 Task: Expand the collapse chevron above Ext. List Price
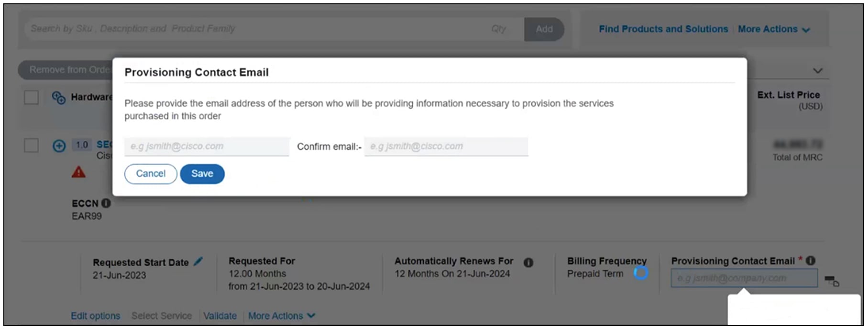tap(818, 70)
